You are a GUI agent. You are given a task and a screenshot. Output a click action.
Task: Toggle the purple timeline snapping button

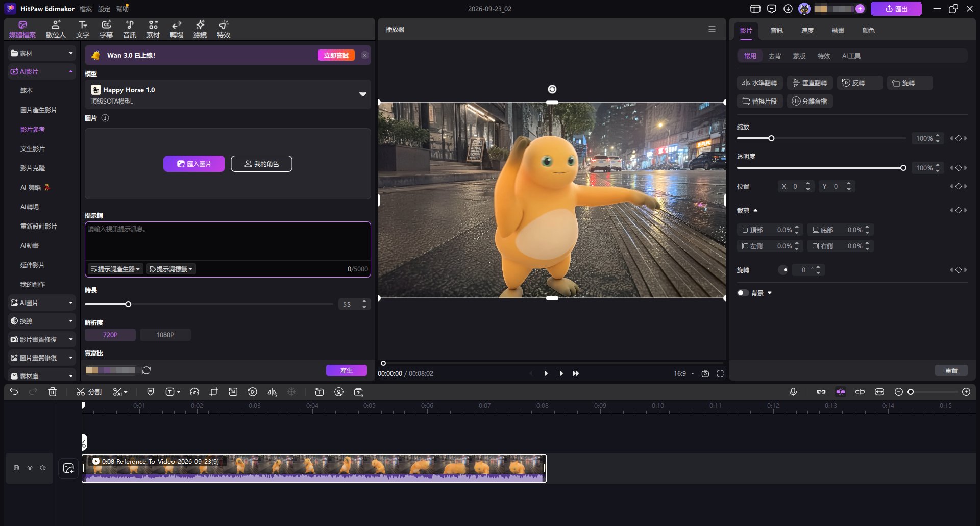[x=841, y=392]
